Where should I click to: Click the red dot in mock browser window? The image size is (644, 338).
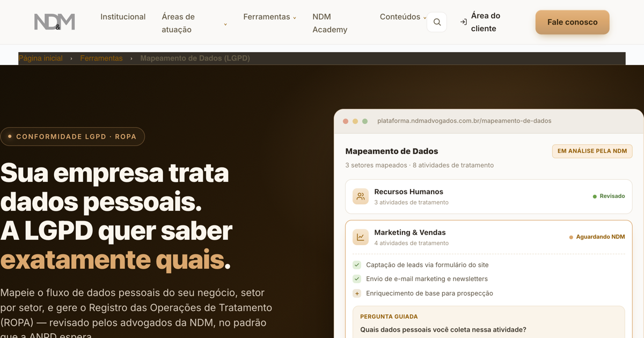click(346, 121)
